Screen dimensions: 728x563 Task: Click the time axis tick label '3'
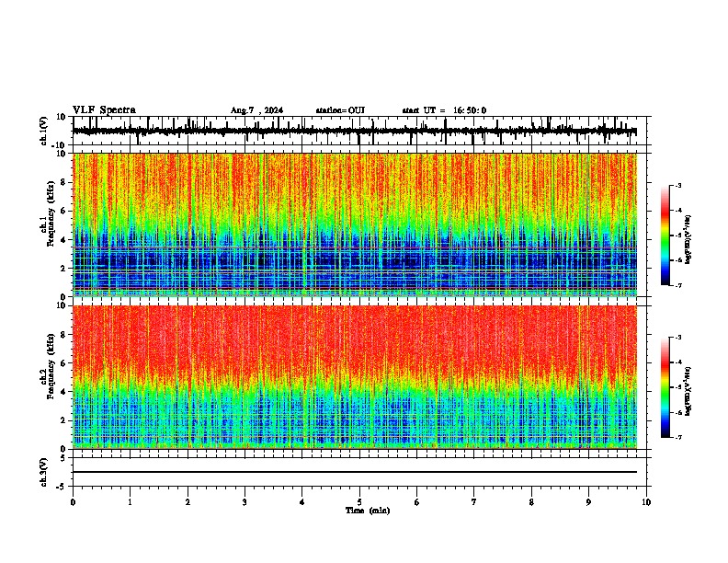point(245,502)
